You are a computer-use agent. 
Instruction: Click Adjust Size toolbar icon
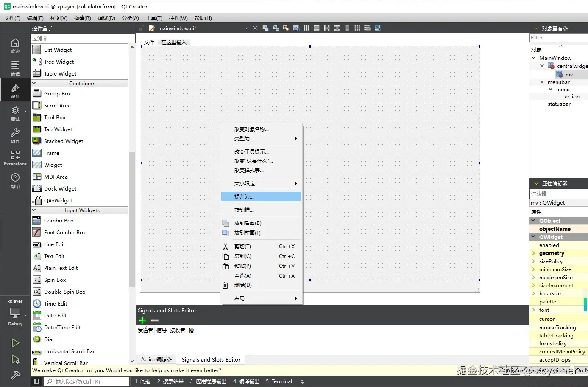coord(377,28)
